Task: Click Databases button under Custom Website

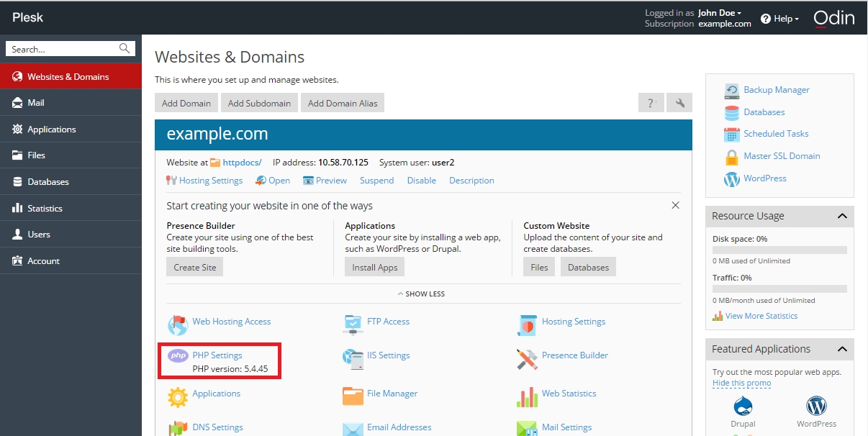Action: tap(588, 267)
